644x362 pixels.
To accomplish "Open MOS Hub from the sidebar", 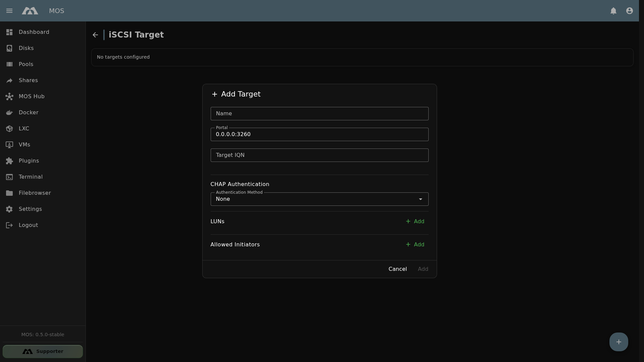I will 43,97.
